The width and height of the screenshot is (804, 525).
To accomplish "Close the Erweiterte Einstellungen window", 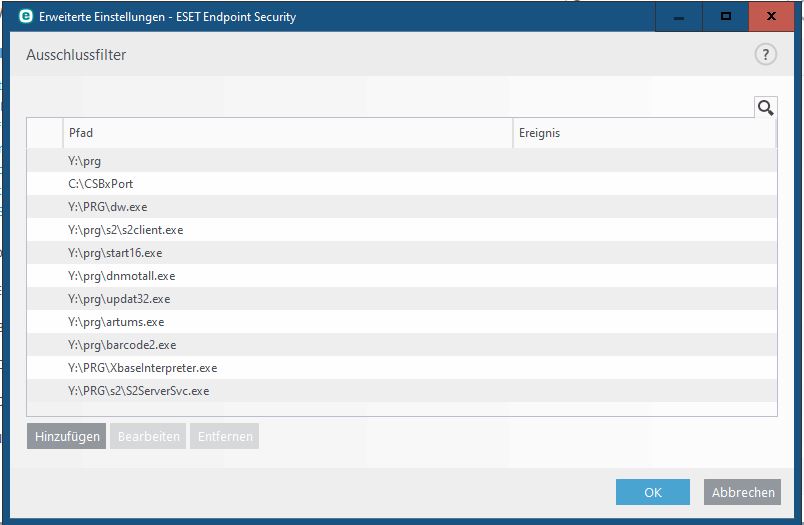I will click(x=771, y=16).
